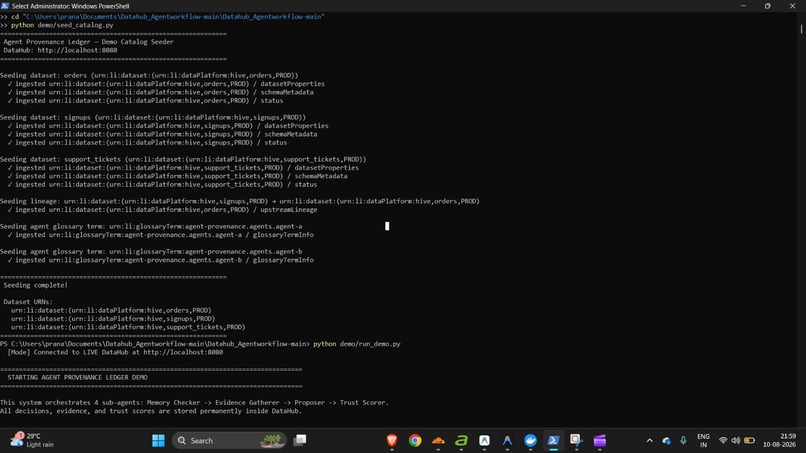
Task: Switch the ENG IN input language
Action: point(703,441)
